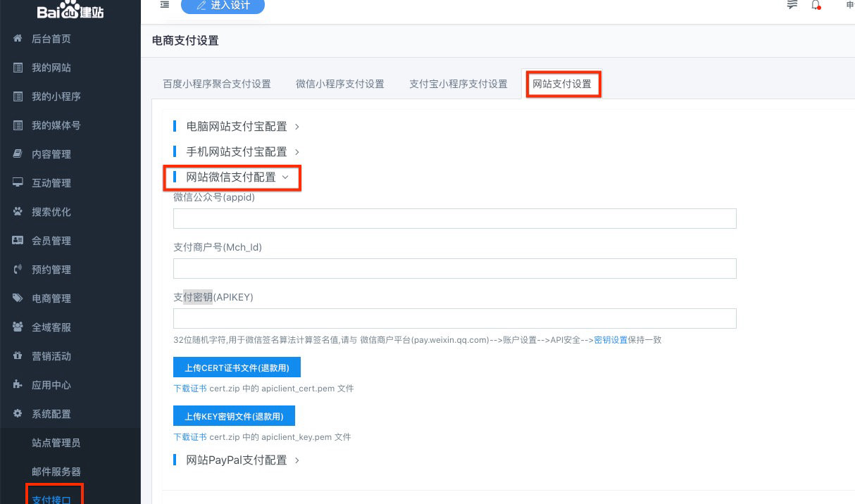The image size is (855, 504).
Task: Click 上传KEY密钥文件 button
Action: (234, 416)
